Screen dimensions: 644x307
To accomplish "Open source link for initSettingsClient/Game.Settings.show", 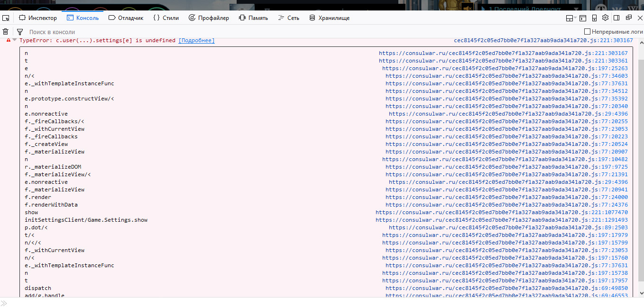I will [x=501, y=220].
